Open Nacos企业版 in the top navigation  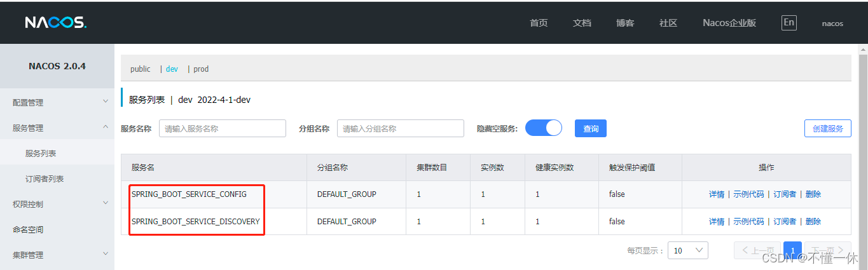[x=729, y=23]
